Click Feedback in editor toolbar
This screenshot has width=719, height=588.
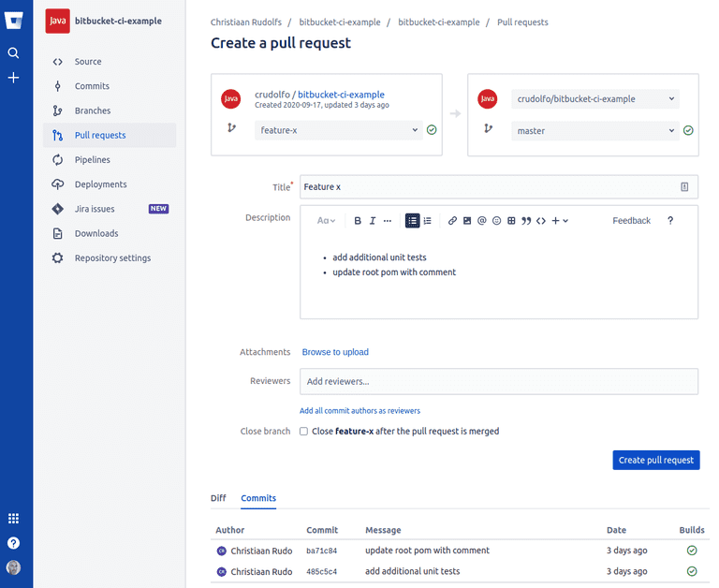pos(631,221)
